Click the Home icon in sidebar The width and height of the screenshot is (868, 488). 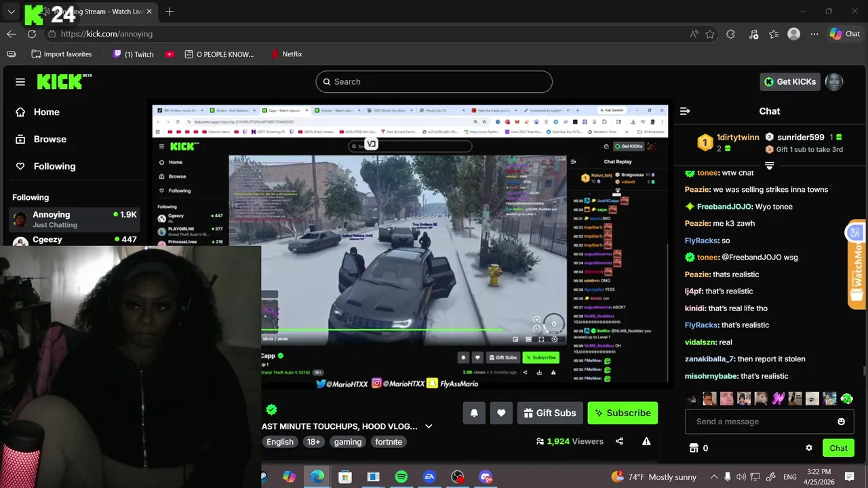[x=20, y=112]
